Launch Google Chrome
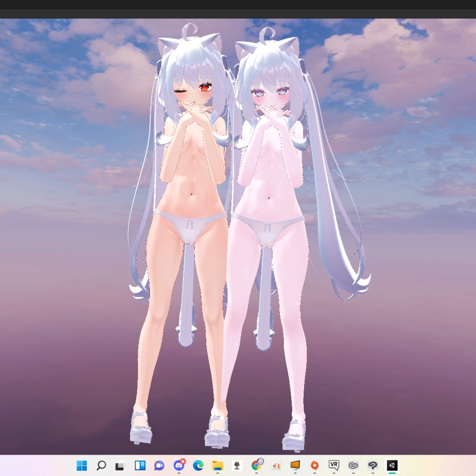The width and height of the screenshot is (476, 476). pos(257,465)
